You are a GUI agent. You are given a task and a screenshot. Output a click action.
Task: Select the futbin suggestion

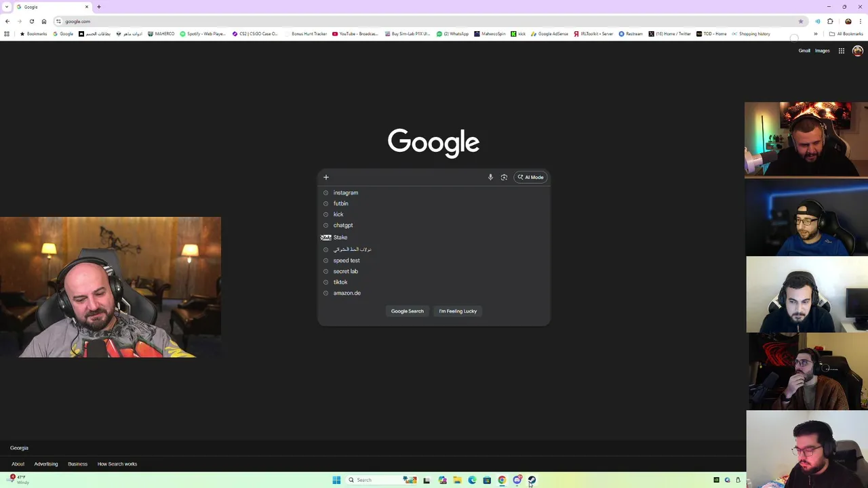[434, 203]
